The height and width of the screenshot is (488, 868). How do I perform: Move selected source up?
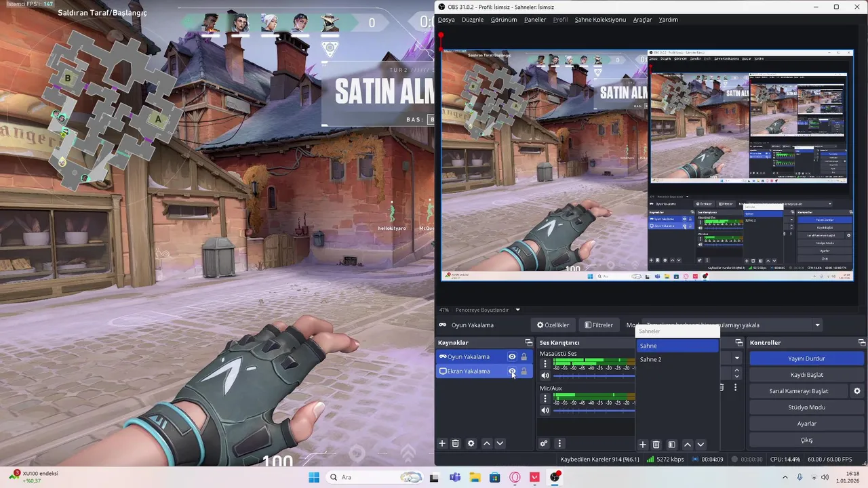pos(486,443)
